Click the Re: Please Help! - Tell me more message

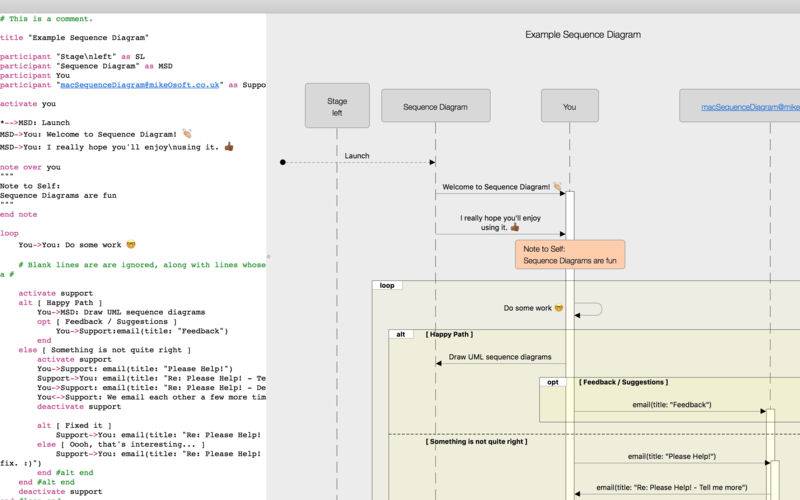(672, 487)
